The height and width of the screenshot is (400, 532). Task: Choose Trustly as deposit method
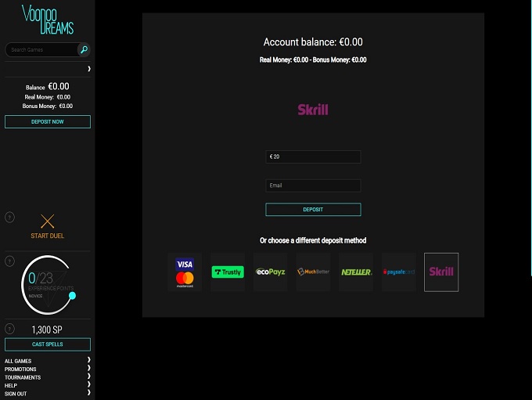pos(228,272)
